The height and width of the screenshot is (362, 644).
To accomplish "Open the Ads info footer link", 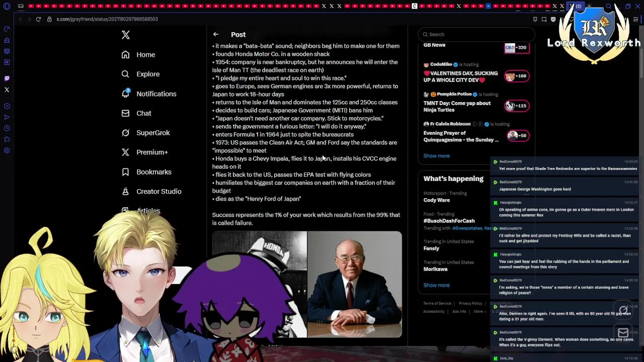I will [459, 312].
